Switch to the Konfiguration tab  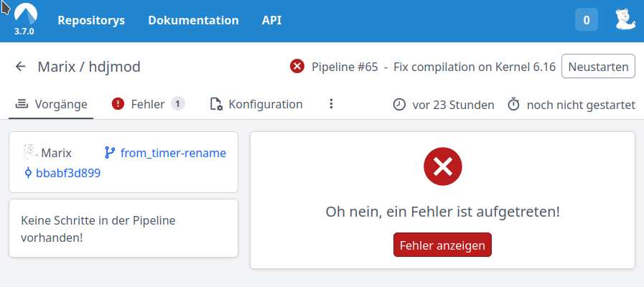[x=256, y=104]
